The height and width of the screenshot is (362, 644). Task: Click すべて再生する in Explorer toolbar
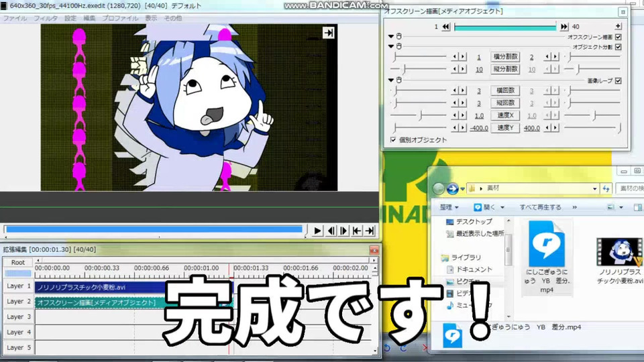tap(541, 207)
